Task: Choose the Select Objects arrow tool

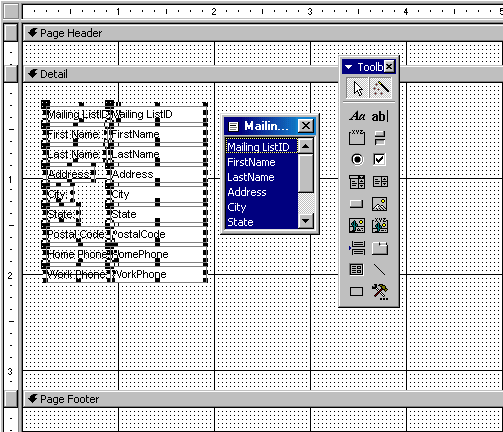Action: click(357, 88)
